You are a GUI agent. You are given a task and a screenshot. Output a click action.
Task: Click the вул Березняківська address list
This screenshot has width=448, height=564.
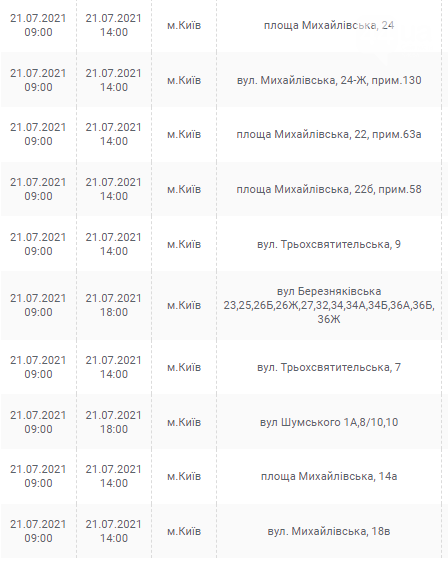point(329,305)
